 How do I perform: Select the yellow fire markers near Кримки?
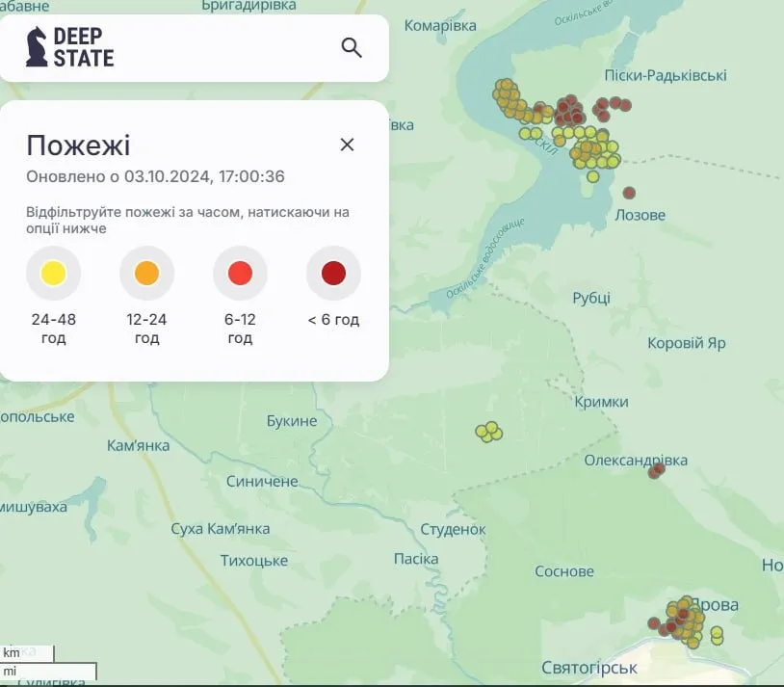(x=487, y=432)
